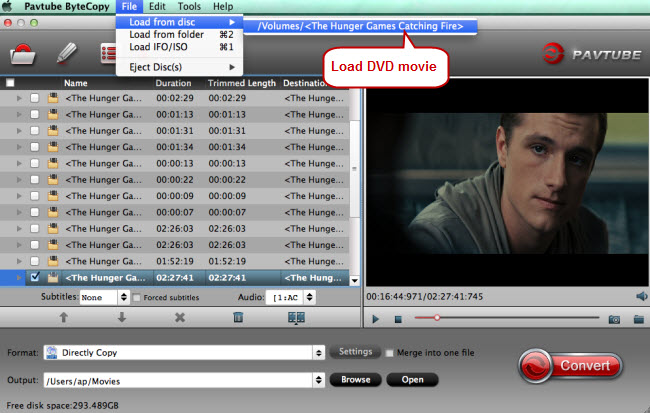
Task: Move selected title down with arrow
Action: (121, 318)
